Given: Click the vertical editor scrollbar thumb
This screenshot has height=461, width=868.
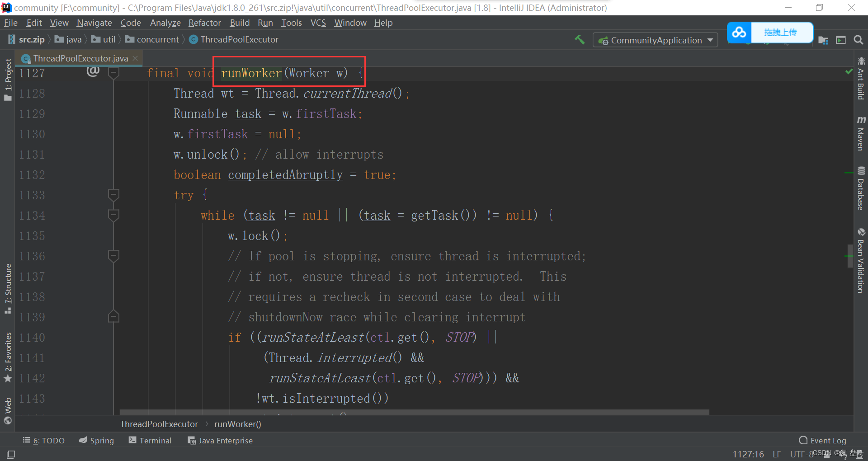Looking at the screenshot, I should click(x=850, y=256).
